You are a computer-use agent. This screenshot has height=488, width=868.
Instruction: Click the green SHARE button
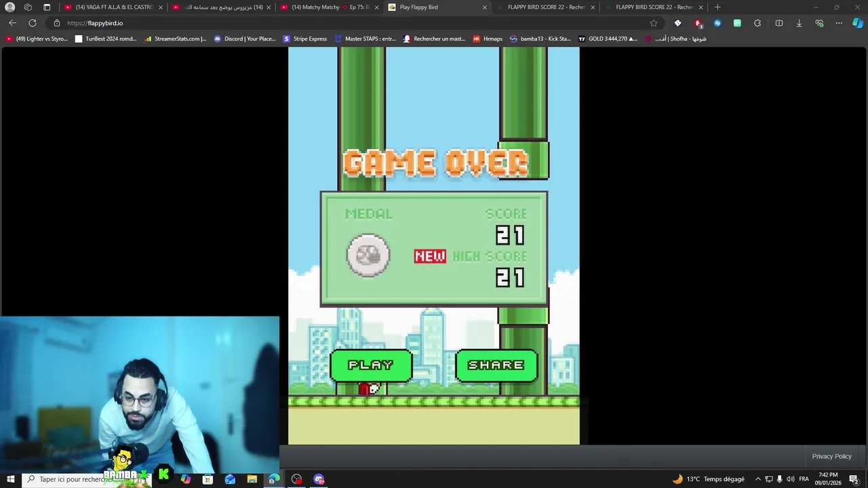point(496,365)
